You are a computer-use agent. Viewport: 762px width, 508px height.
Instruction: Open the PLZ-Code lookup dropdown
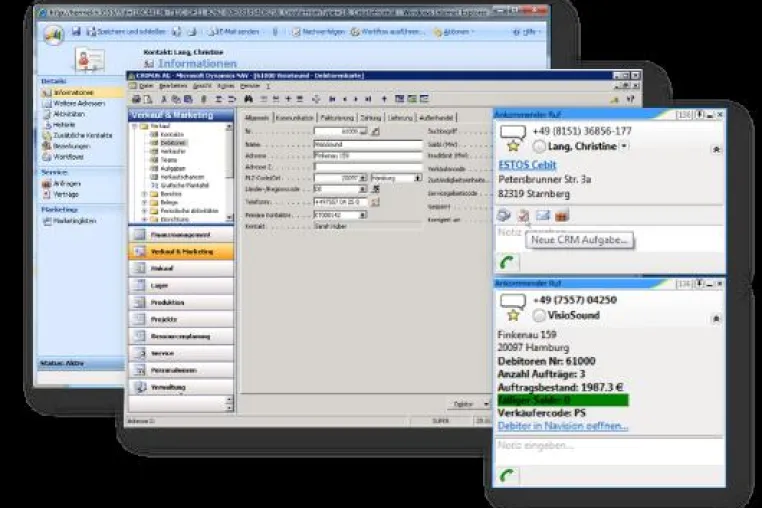click(363, 178)
